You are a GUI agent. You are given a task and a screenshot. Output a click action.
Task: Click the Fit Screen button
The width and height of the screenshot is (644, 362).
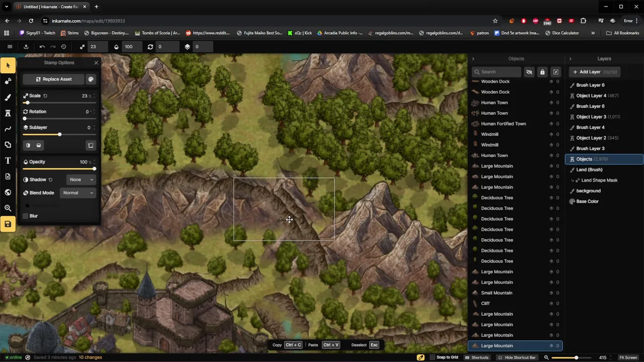coord(628,357)
